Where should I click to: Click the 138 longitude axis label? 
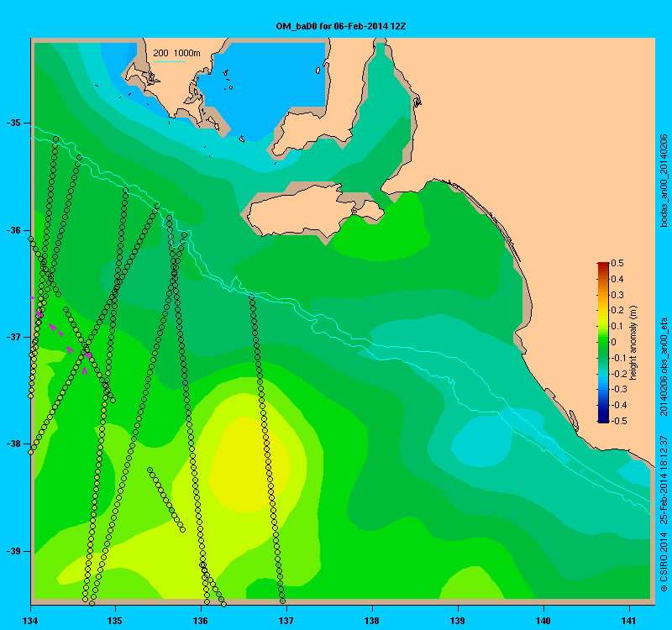(372, 621)
